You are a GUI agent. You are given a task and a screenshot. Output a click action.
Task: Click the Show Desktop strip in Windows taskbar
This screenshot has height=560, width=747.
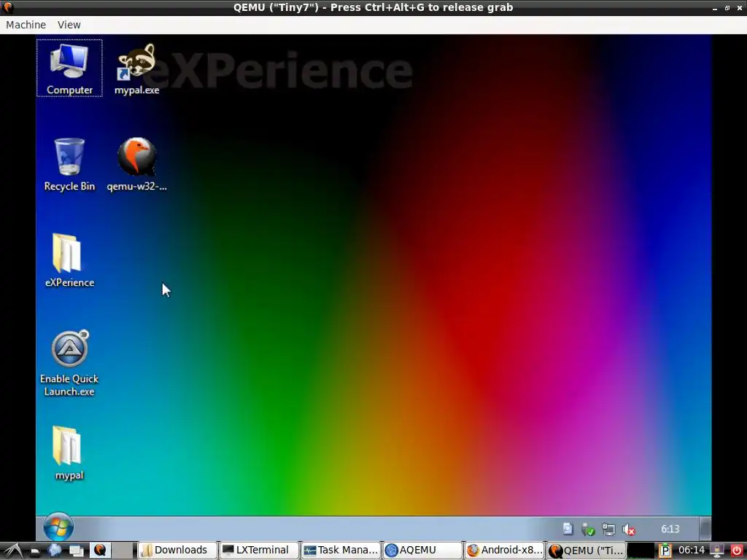[x=705, y=529]
